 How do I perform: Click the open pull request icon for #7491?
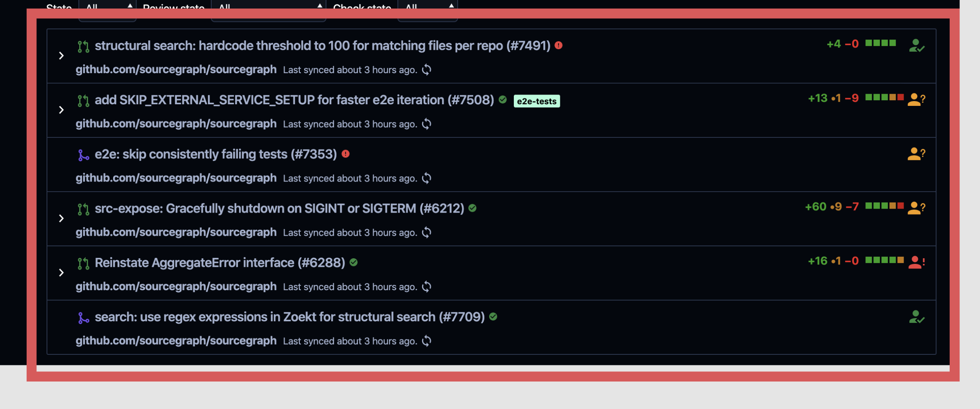pyautogui.click(x=83, y=47)
